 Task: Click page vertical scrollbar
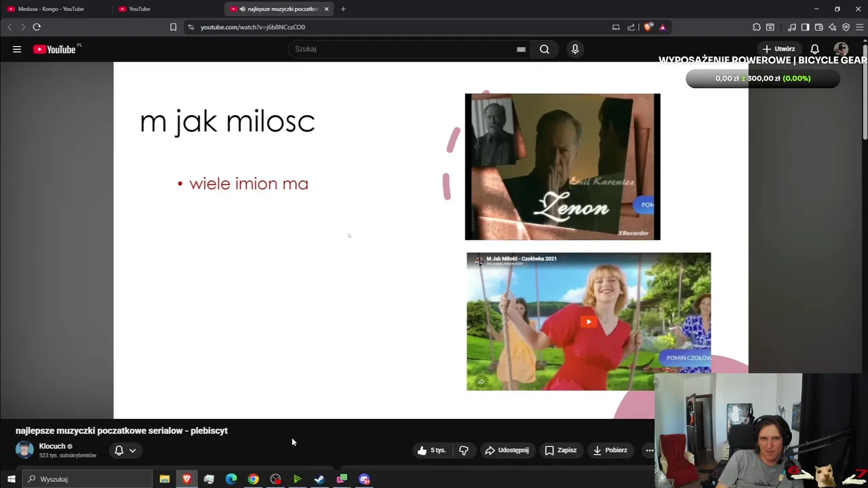tap(865, 91)
